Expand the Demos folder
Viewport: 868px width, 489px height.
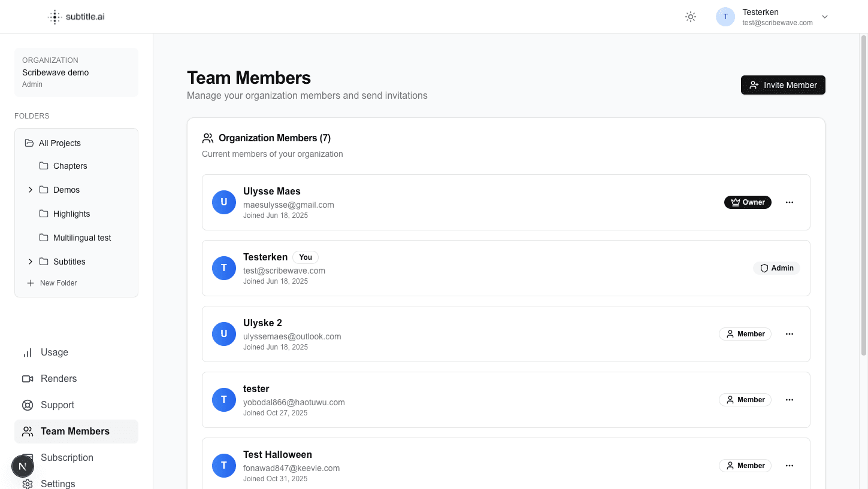31,190
